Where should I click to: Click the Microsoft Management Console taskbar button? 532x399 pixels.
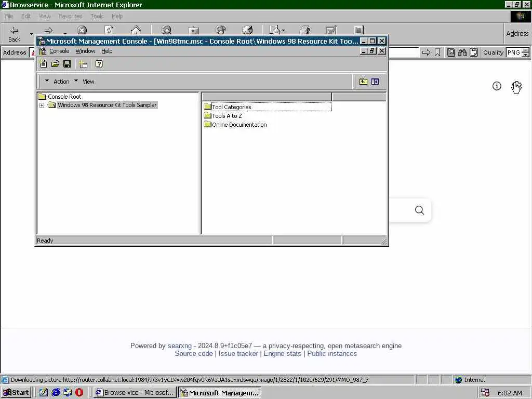[220, 393]
